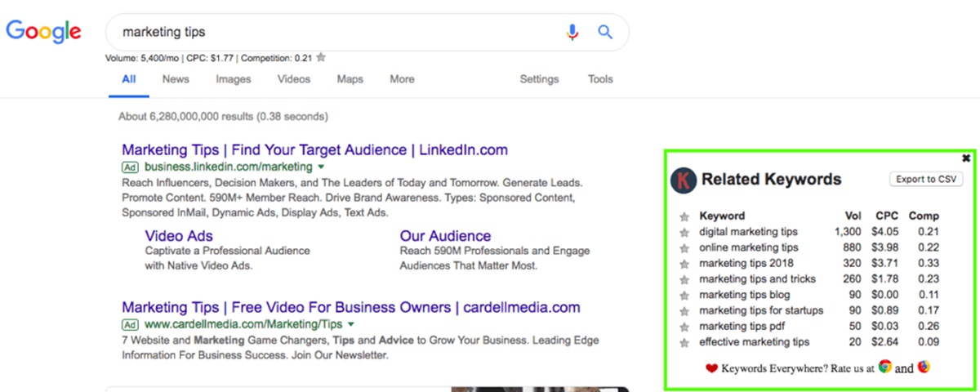Click the Google logo

[43, 32]
